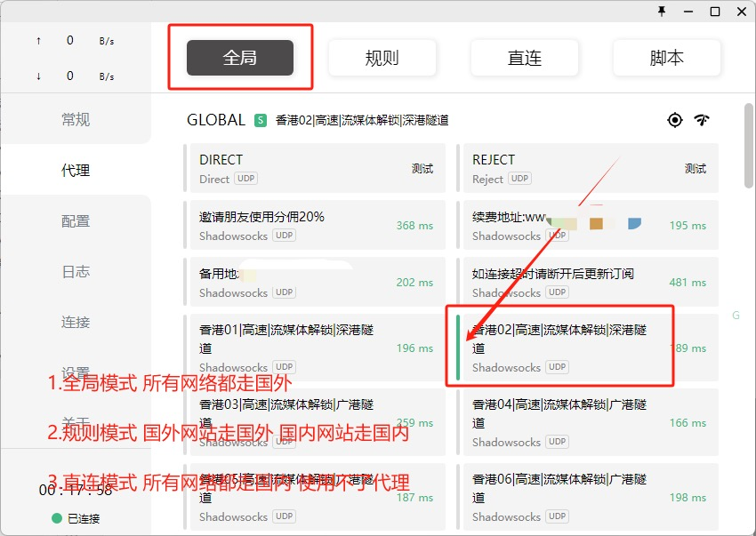The width and height of the screenshot is (756, 536).
Task: Click 测试 on the REJECT proxy card
Action: click(695, 169)
